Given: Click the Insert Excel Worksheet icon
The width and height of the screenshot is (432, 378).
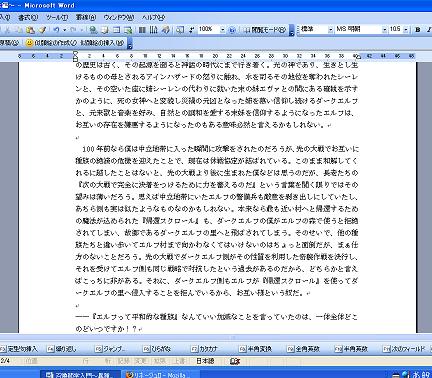Looking at the screenshot, I should coord(128,30).
